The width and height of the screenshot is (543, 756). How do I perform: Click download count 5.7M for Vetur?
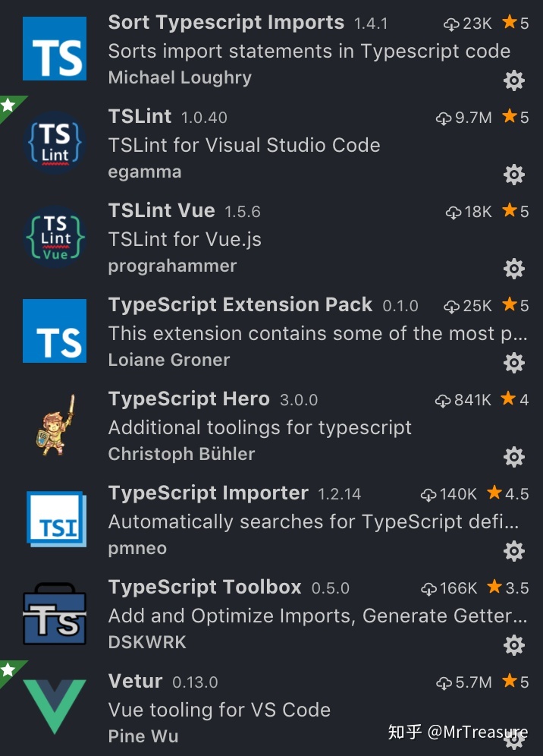pos(464,682)
